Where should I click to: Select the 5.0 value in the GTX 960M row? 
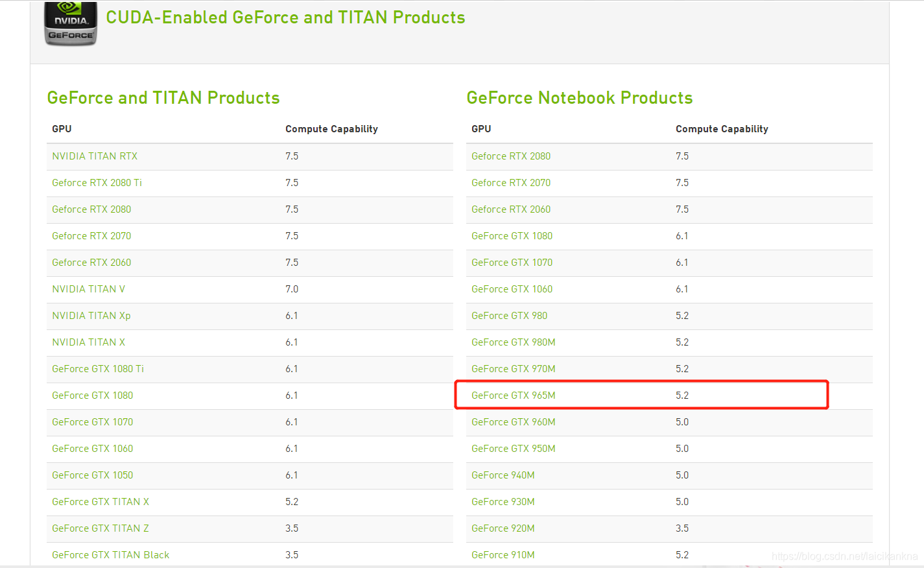click(x=682, y=422)
